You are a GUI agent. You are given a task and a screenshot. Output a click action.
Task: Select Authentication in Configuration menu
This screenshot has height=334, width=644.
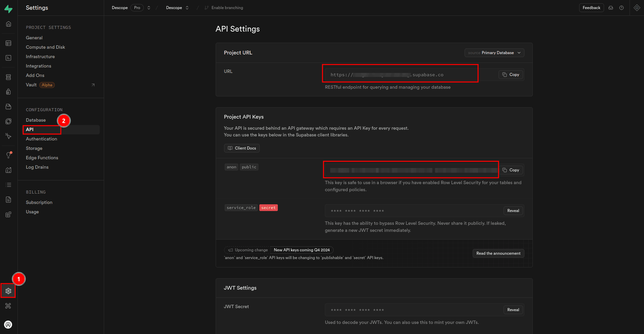coord(41,139)
